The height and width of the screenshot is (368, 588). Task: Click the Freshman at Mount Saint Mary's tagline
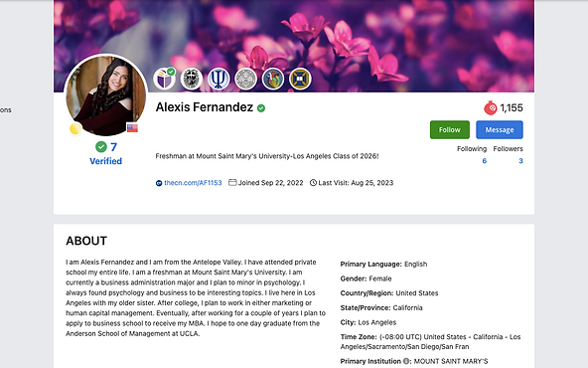(x=267, y=156)
